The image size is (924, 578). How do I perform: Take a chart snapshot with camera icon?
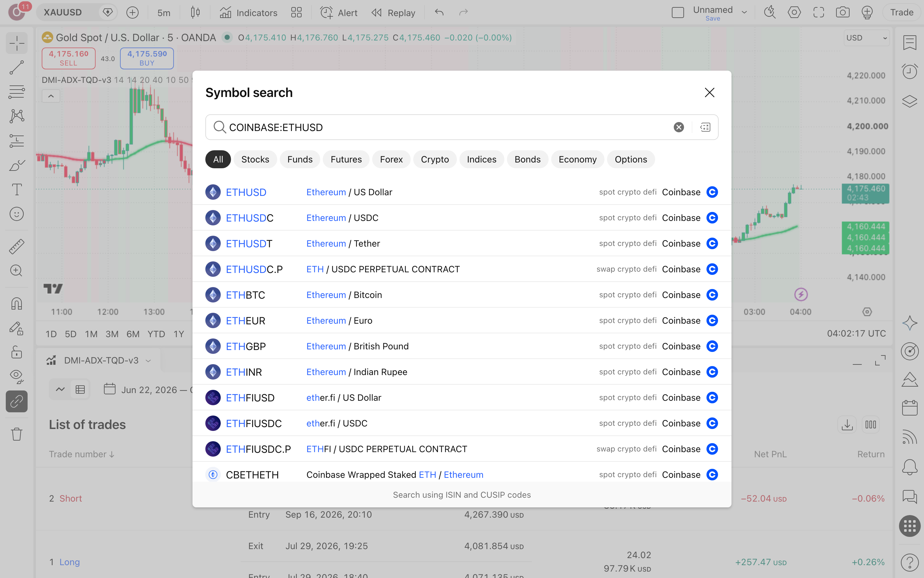pos(843,13)
